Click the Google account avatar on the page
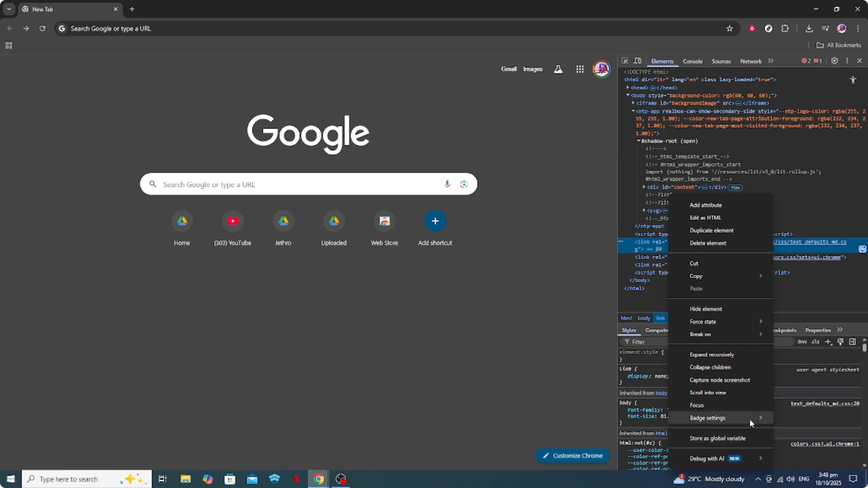Screen dimensions: 868x488 click(x=601, y=69)
